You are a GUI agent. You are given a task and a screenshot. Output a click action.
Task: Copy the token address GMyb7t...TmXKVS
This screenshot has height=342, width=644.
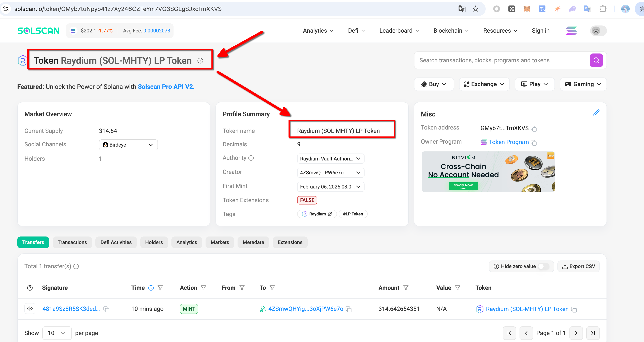(534, 129)
